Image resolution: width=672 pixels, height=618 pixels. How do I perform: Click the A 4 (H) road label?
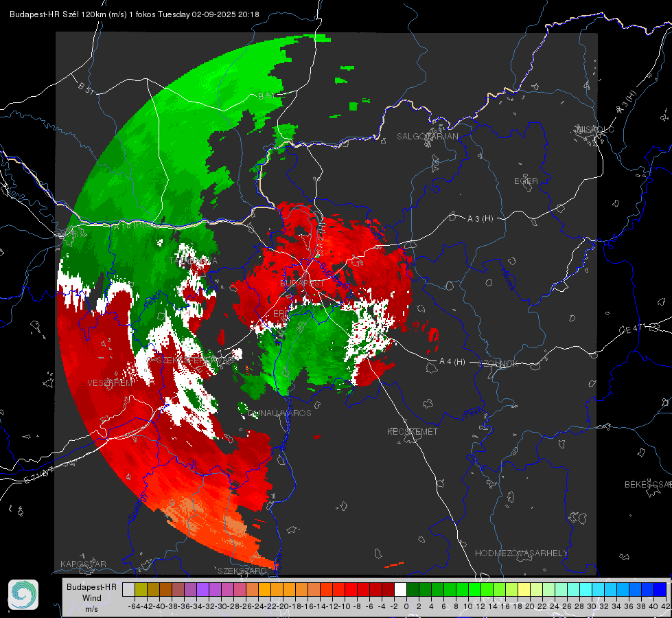point(452,362)
